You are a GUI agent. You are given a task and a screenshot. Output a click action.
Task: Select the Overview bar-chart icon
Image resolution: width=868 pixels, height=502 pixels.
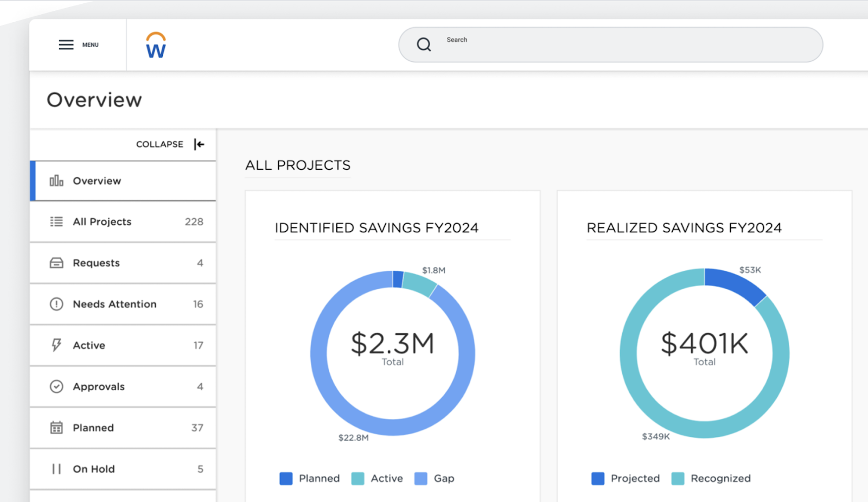(56, 181)
